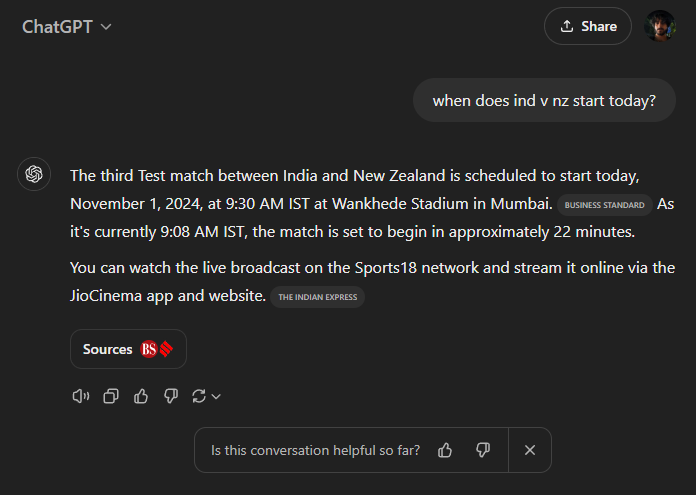Viewport: 696px width, 495px height.
Task: Copy the response with the copy icon
Action: (111, 396)
